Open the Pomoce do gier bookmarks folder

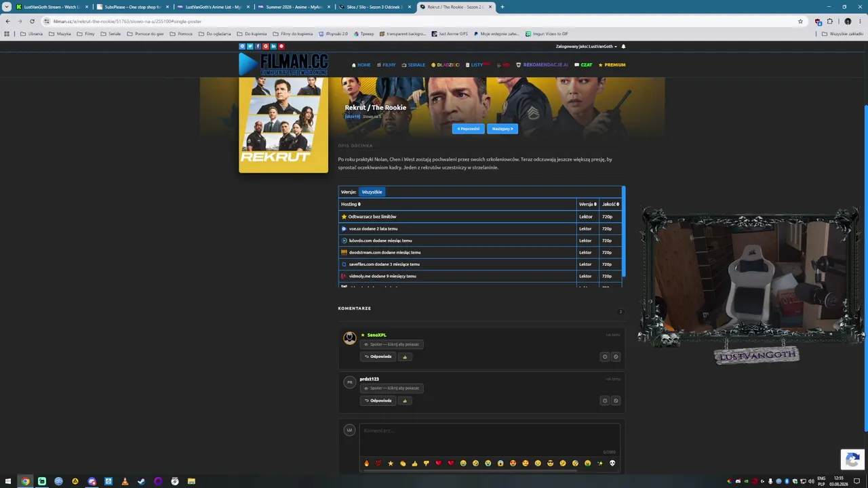click(145, 34)
